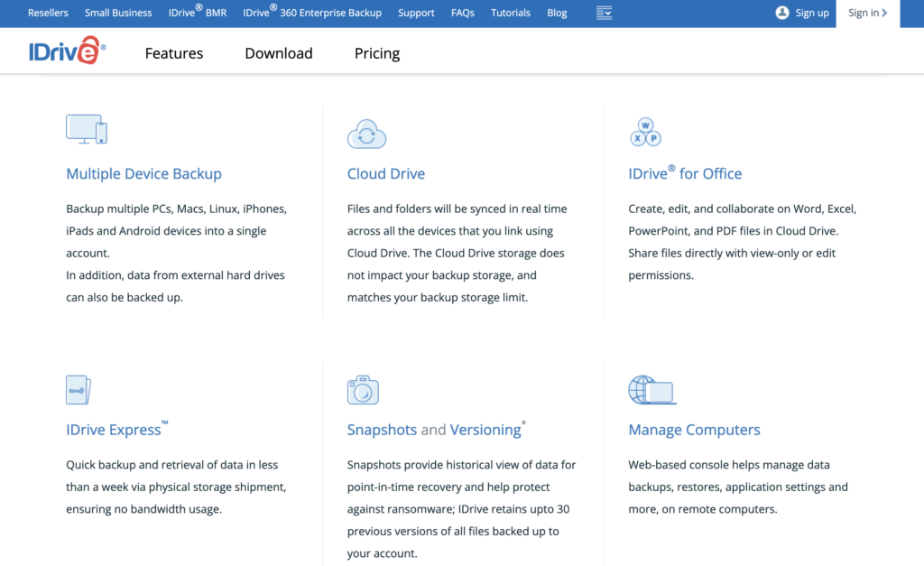Open the IDrive BMR link

click(x=198, y=12)
